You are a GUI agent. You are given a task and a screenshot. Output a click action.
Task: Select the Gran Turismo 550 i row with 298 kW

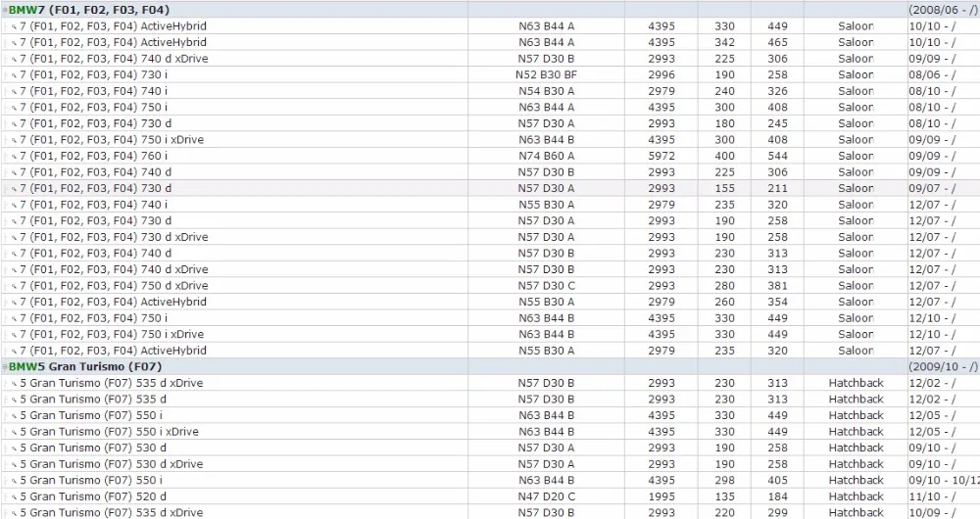tap(490, 480)
